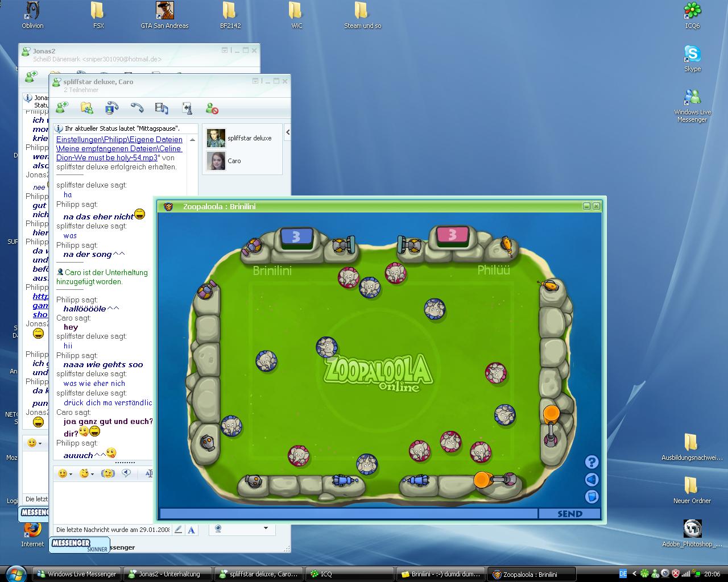This screenshot has height=582, width=728.
Task: Click Caro's avatar thumbnail
Action: pyautogui.click(x=216, y=161)
